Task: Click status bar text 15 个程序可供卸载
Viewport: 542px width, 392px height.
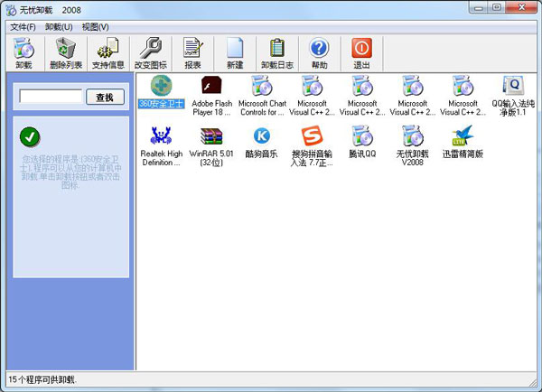Action: click(x=42, y=379)
